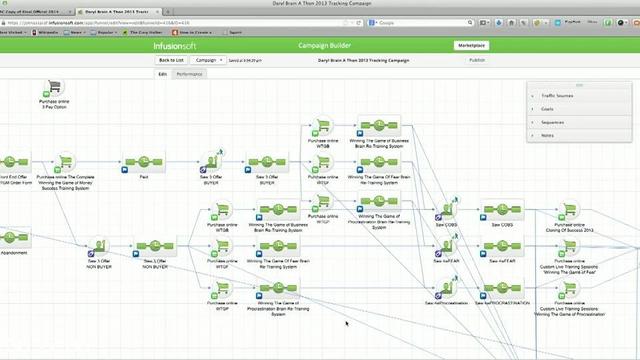640x360 pixels.
Task: Focus the Google search field
Action: (x=421, y=23)
